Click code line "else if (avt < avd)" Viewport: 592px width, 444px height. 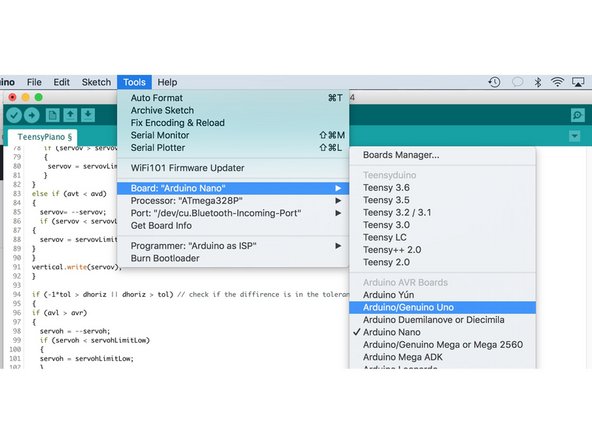tap(69, 194)
